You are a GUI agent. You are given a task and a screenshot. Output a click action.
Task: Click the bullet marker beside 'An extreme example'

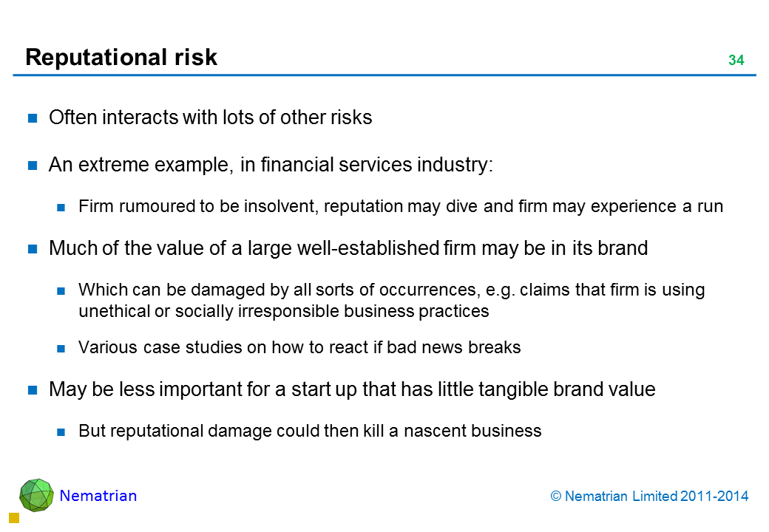(x=33, y=166)
